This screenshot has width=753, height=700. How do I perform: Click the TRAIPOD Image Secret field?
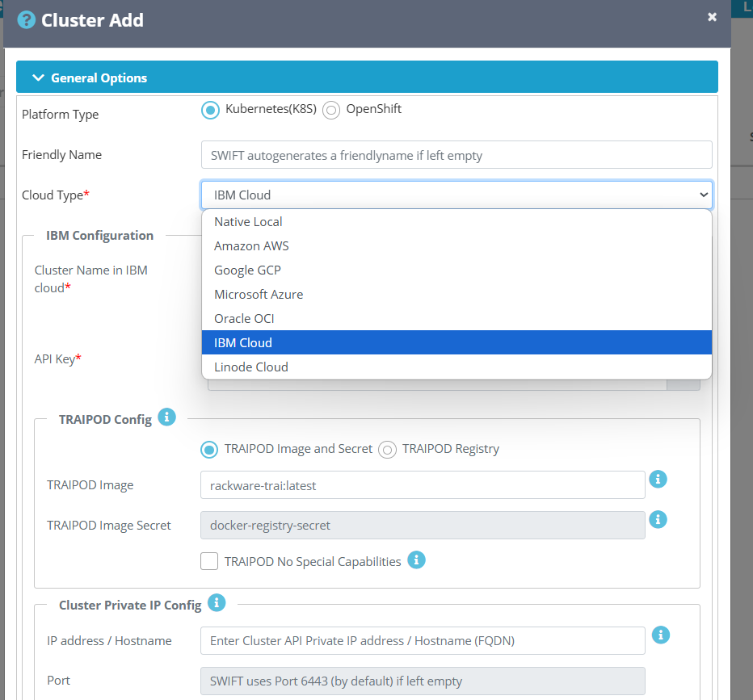tap(423, 526)
